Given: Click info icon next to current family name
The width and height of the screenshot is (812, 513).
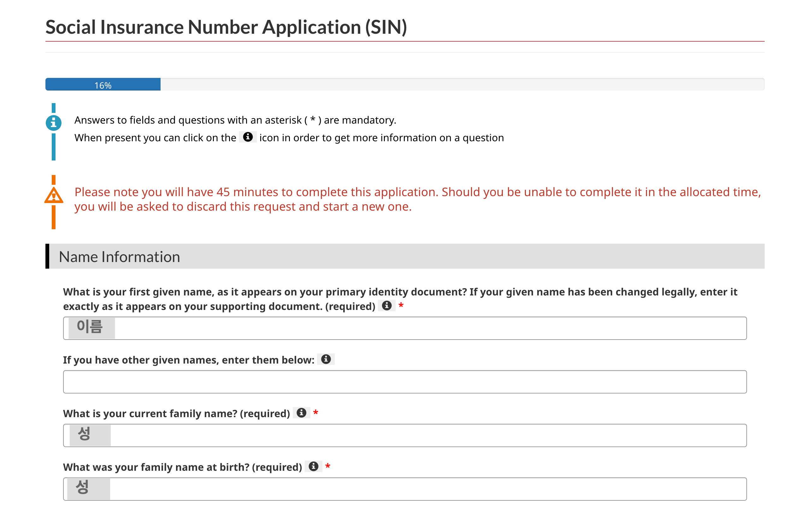Looking at the screenshot, I should (301, 413).
